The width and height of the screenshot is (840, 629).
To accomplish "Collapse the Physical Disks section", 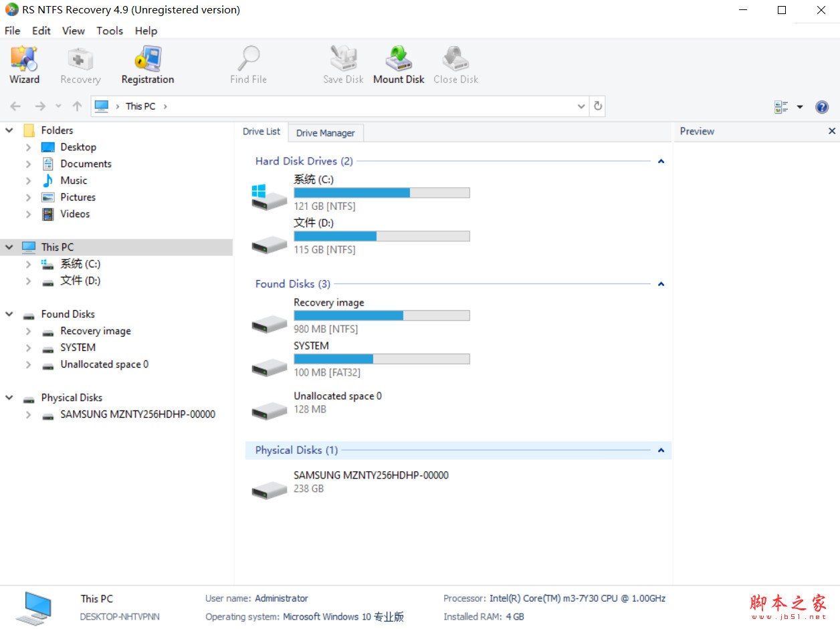I will tap(661, 450).
